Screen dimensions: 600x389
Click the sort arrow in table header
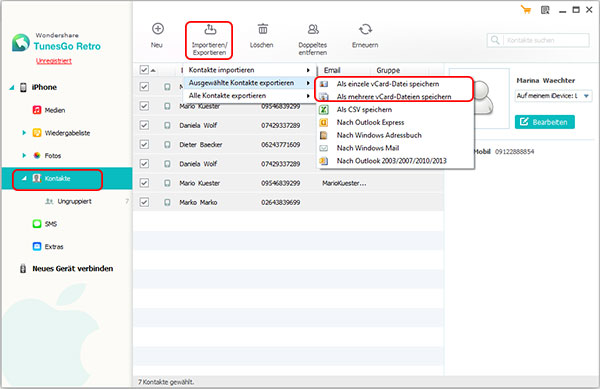153,70
